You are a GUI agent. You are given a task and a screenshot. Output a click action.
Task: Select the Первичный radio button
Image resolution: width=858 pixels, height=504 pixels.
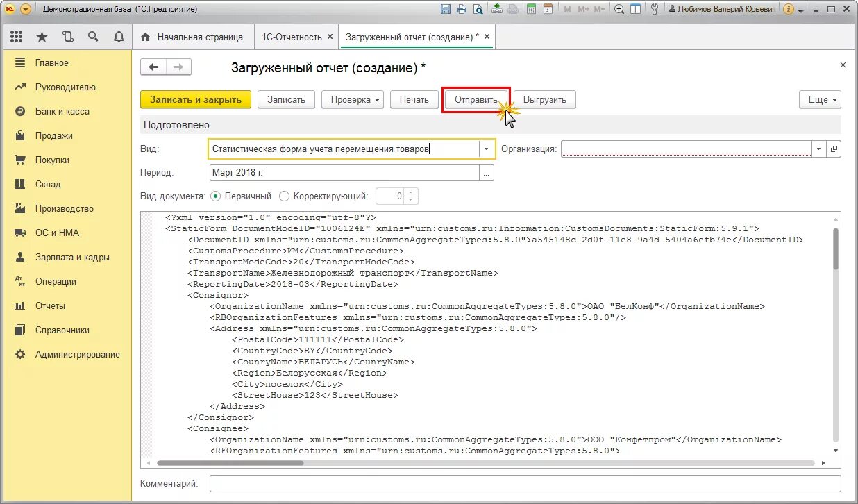(214, 196)
